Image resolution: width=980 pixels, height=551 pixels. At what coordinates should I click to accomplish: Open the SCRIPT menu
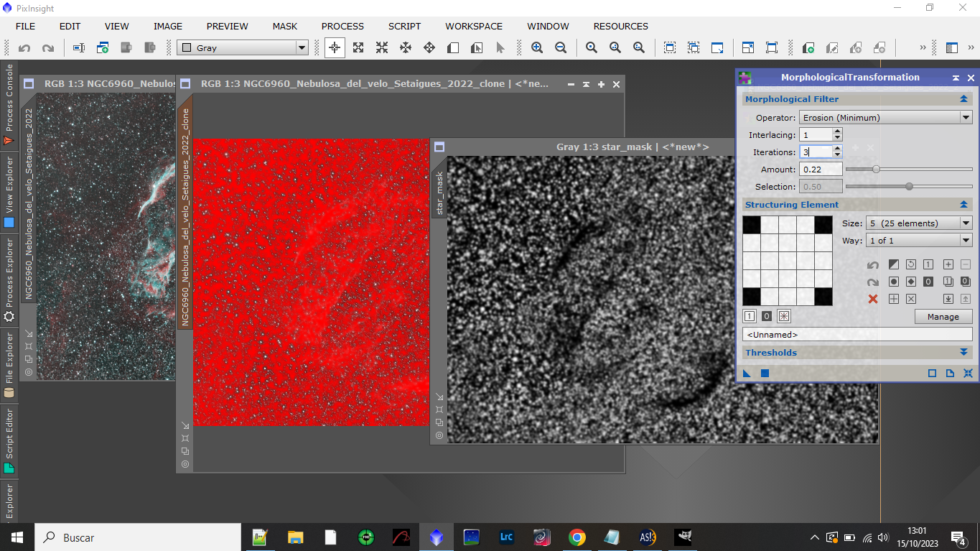(x=404, y=26)
